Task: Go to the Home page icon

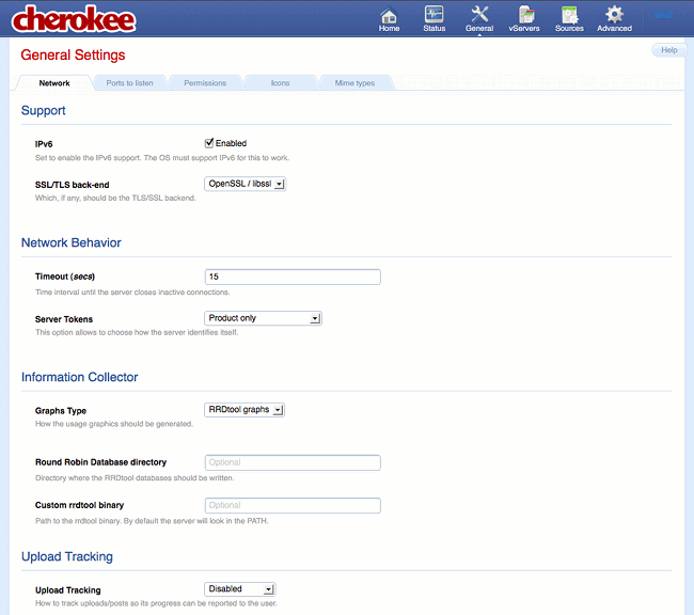Action: [389, 17]
